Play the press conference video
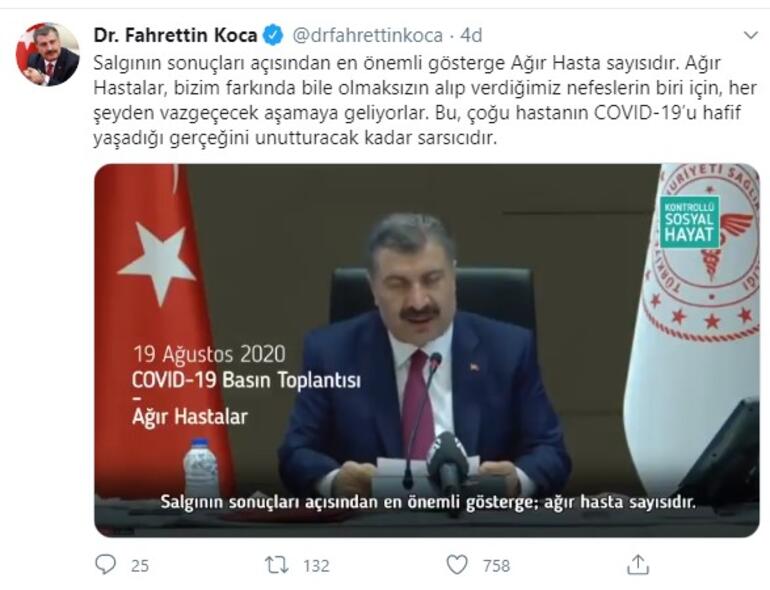This screenshot has height=590, width=770. point(427,350)
